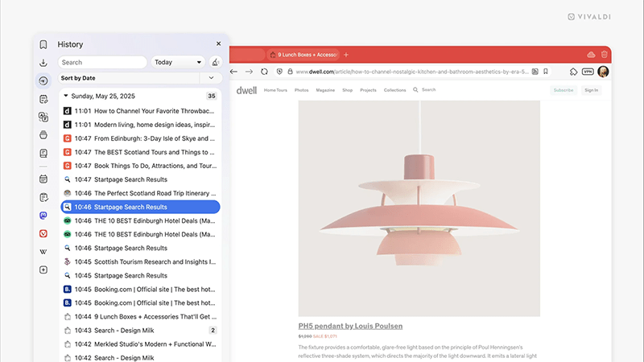Image resolution: width=644 pixels, height=362 pixels.
Task: Open the Extensions puzzle icon
Action: 574,72
